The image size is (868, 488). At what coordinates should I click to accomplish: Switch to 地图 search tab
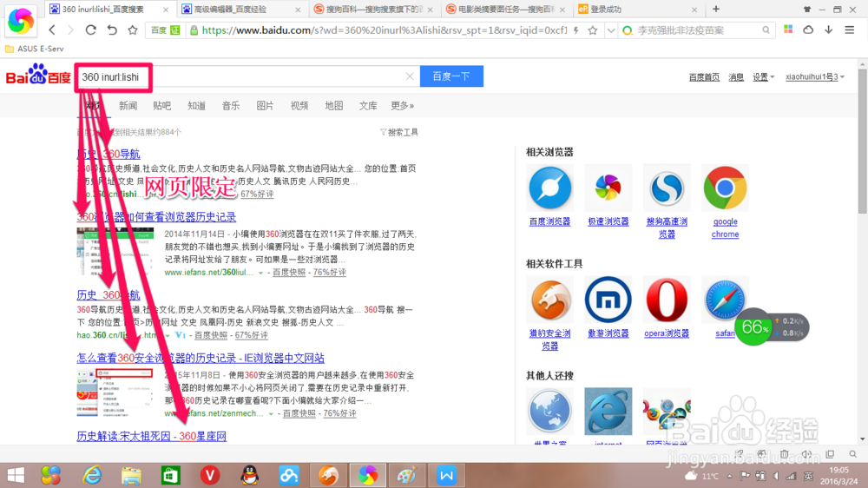coord(334,106)
